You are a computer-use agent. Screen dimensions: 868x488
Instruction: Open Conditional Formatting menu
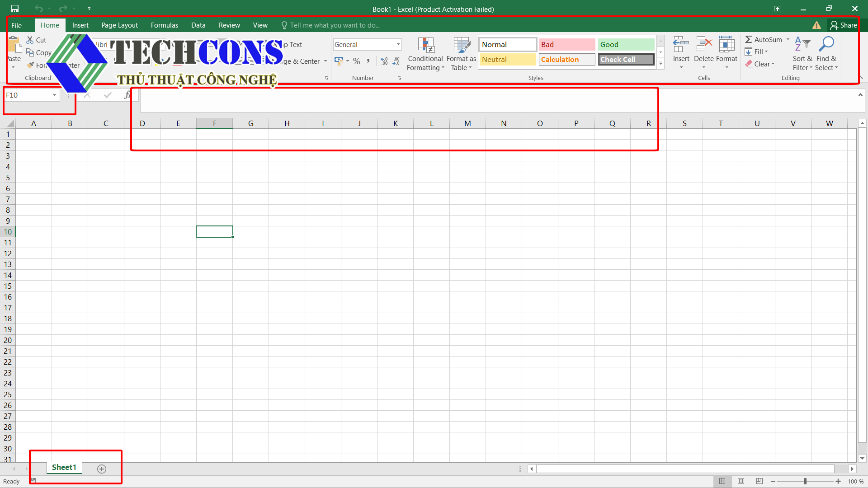point(425,54)
